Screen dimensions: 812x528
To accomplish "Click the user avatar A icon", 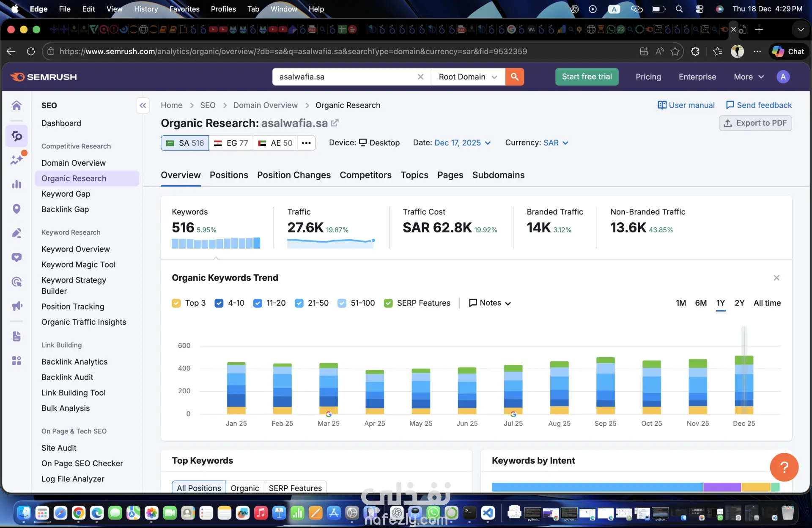I will (783, 77).
